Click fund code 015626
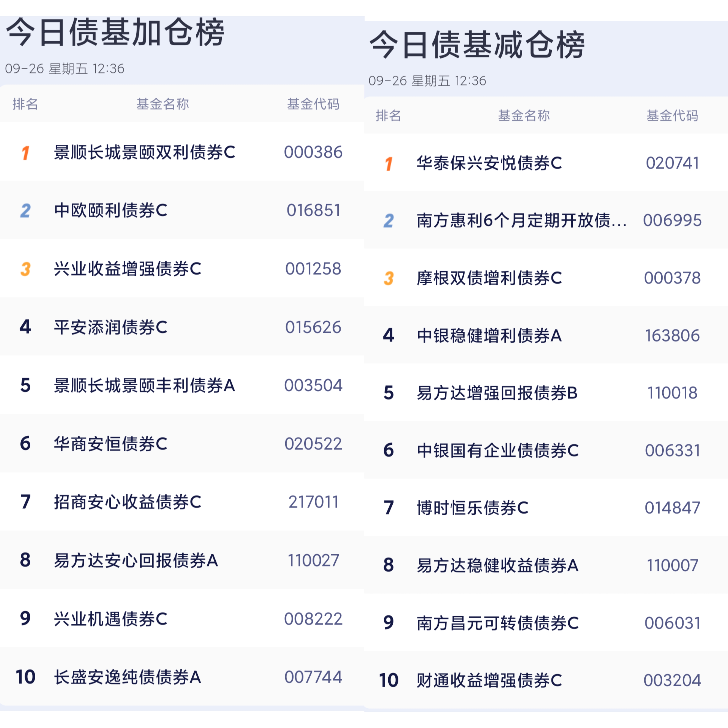Image resolution: width=728 pixels, height=728 pixels. (x=313, y=327)
